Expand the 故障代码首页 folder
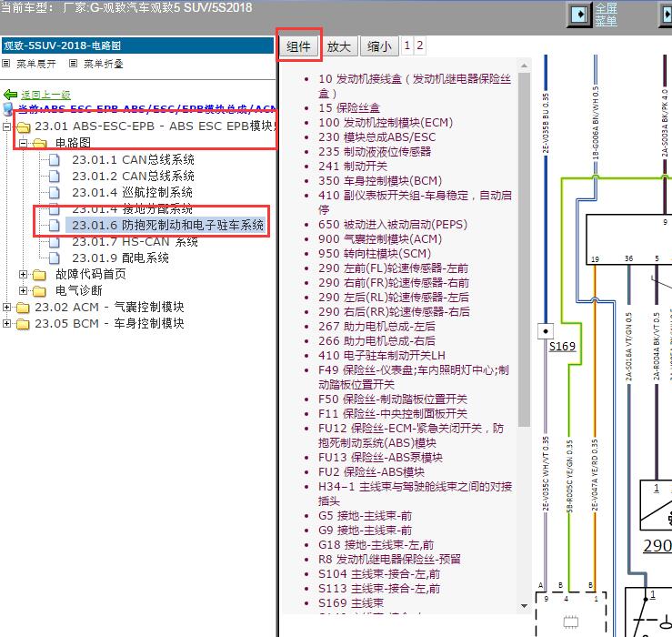This screenshot has width=672, height=637. pyautogui.click(x=23, y=274)
